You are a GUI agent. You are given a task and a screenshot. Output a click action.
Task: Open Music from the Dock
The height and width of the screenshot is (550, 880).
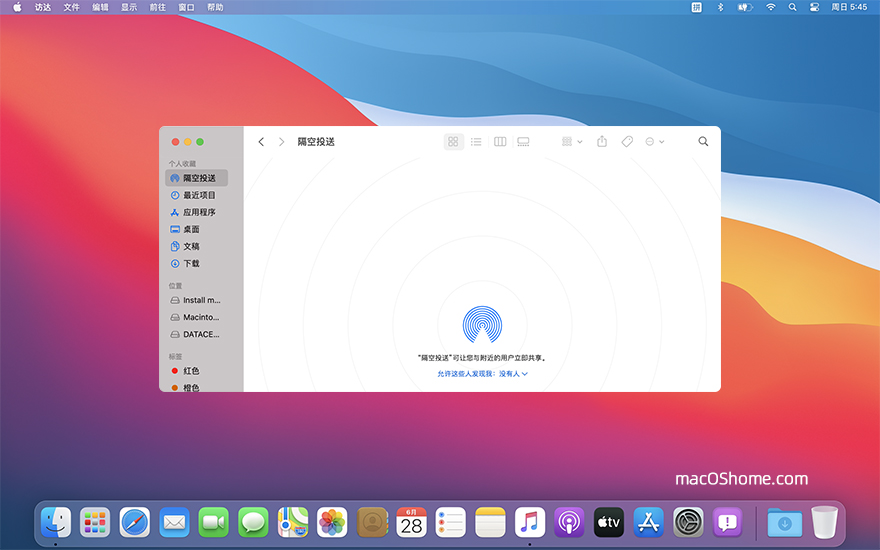tap(530, 522)
